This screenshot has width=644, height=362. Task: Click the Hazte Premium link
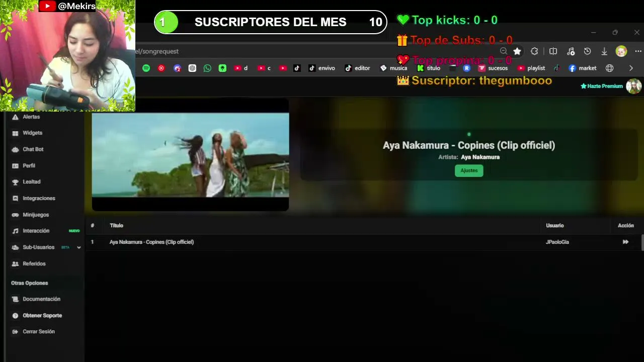coord(602,86)
